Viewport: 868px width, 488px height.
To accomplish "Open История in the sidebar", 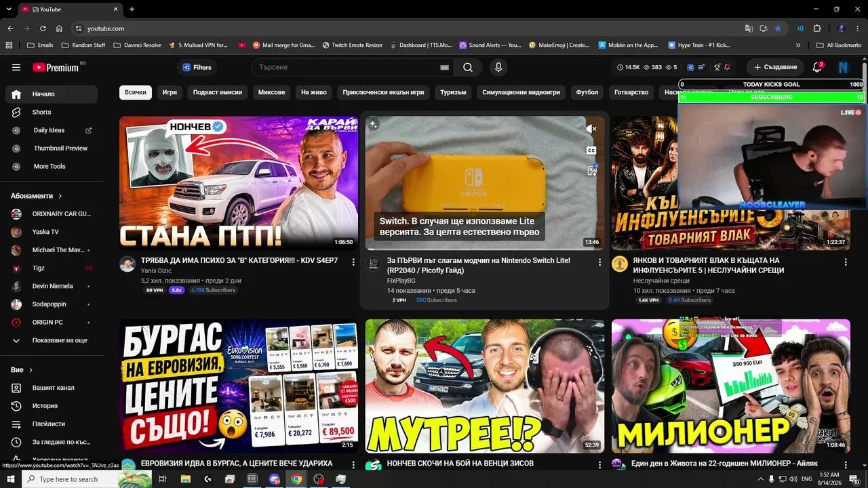I will [x=52, y=406].
